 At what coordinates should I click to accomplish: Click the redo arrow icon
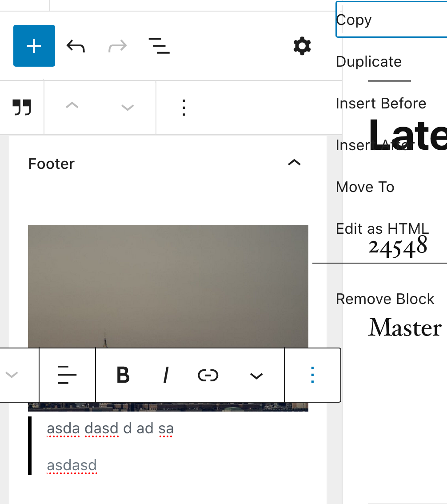tap(118, 46)
